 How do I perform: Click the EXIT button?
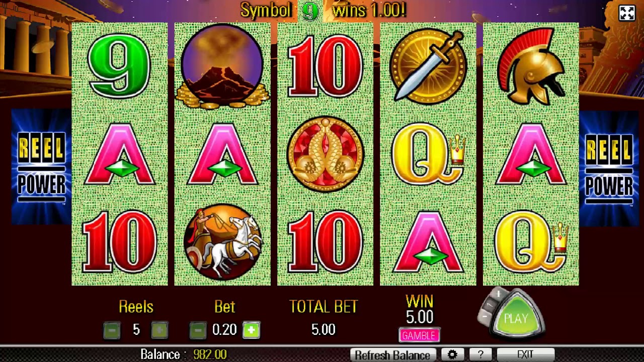point(525,355)
